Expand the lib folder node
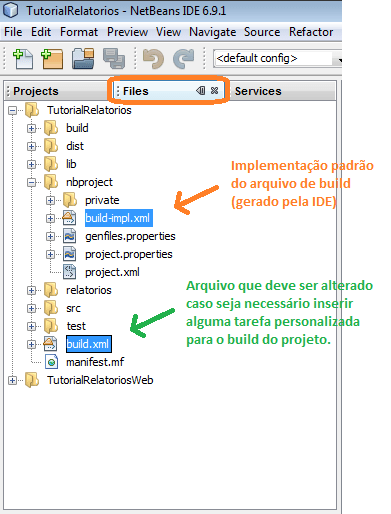Viewport: 391px width, 514px height. tap(31, 164)
